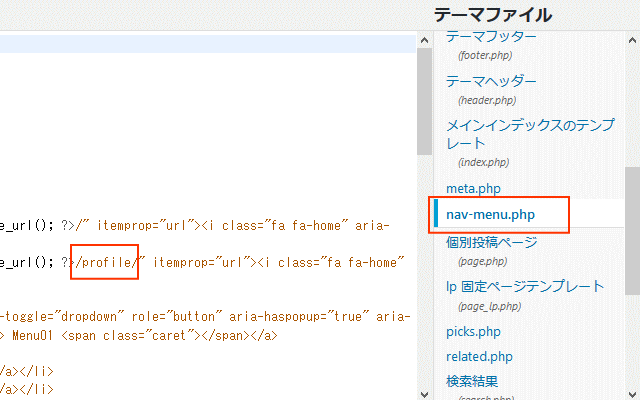Click (page_lp.php) filename label
Image resolution: width=640 pixels, height=400 pixels.
(489, 307)
